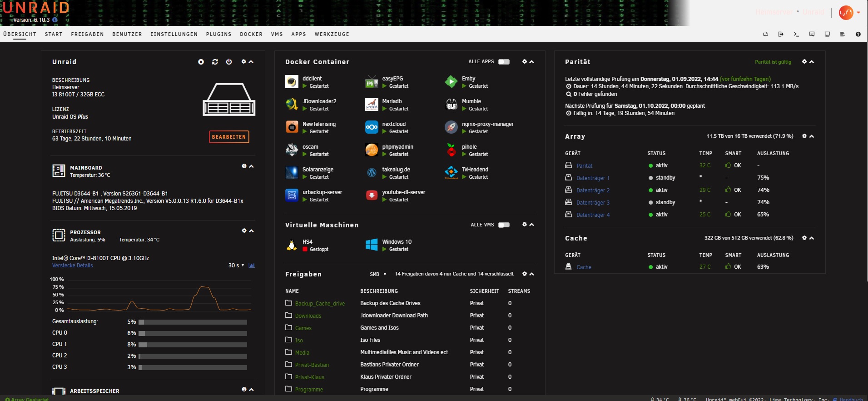Select the takealug.de container icon
Screen dimensions: 868x401
click(x=372, y=173)
